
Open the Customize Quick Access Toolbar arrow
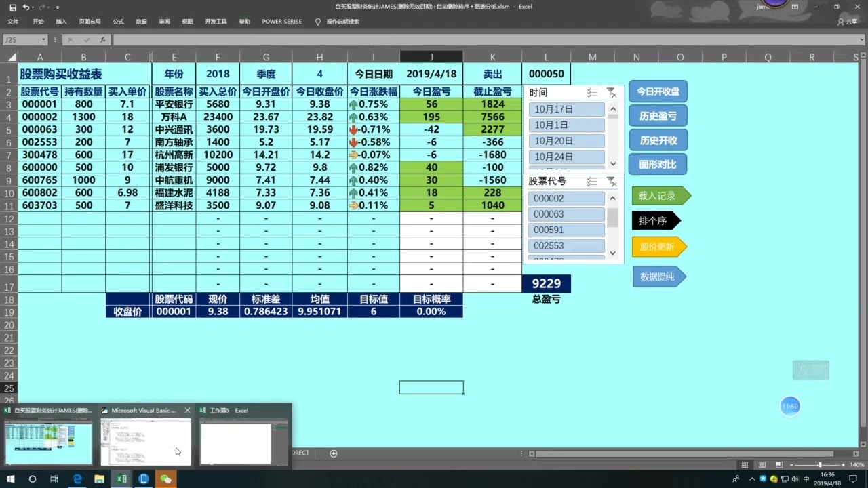pos(57,7)
